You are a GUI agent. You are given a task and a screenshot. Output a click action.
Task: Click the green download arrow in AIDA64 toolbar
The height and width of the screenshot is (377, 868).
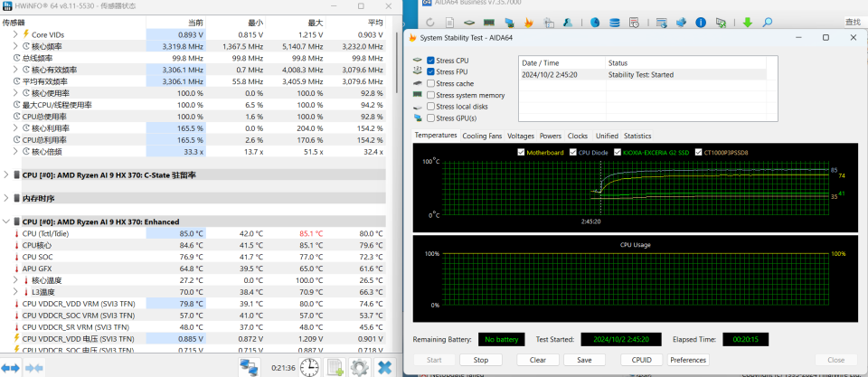748,23
